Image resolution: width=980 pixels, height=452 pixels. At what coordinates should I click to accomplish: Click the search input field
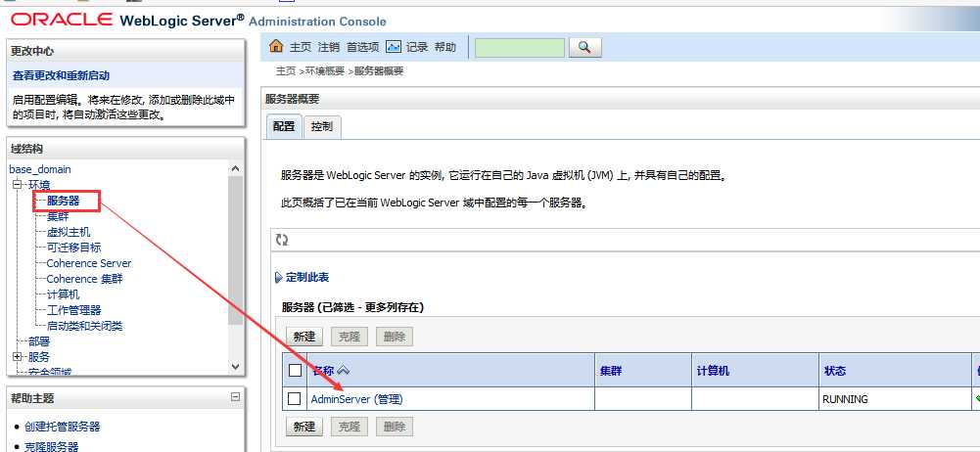coord(520,47)
